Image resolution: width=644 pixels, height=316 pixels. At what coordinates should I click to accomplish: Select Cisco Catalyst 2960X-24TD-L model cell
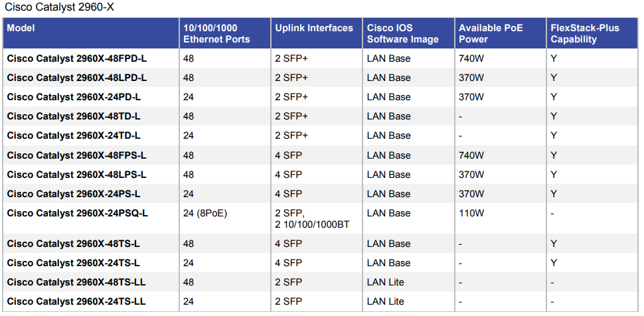pyautogui.click(x=74, y=135)
